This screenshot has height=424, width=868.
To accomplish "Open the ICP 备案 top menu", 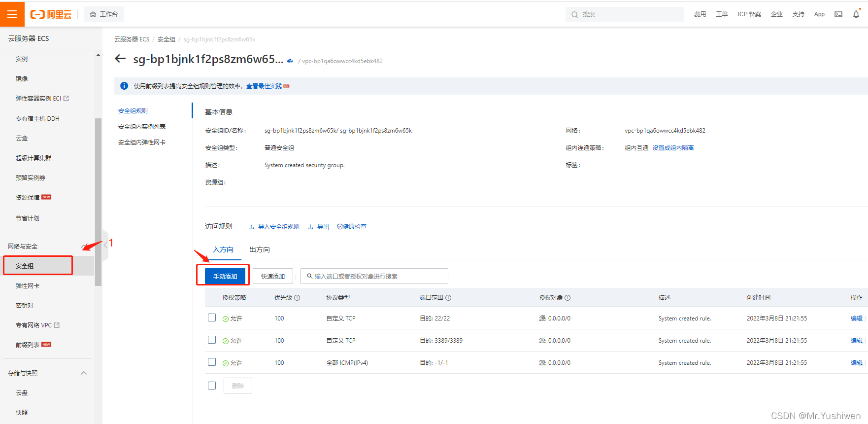I will pos(749,14).
